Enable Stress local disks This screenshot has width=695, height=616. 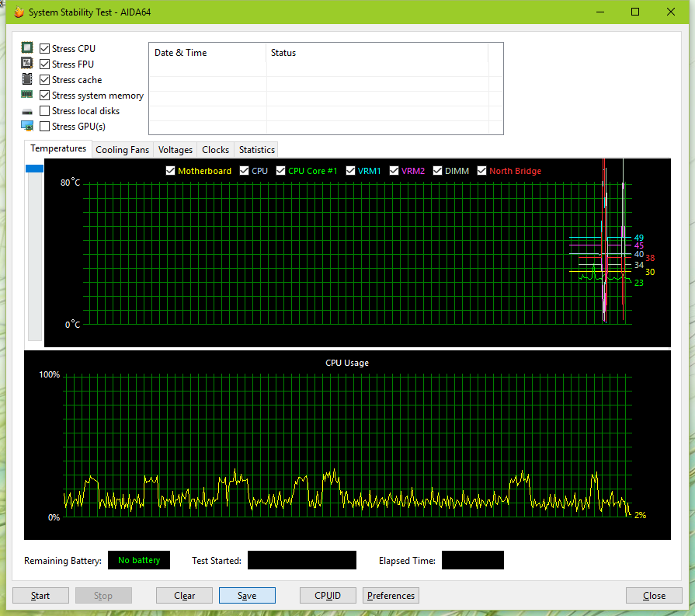(x=44, y=110)
